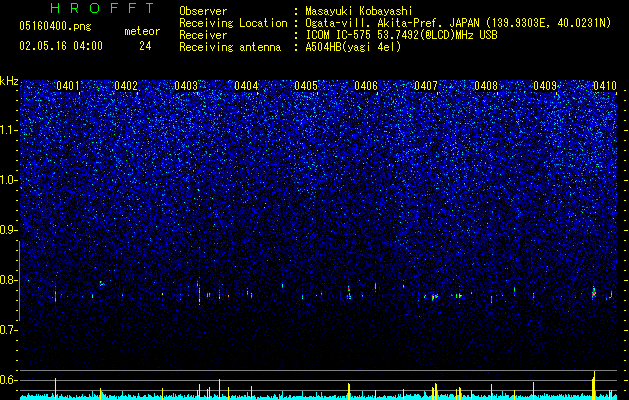Click the 0.9 frequency axis label
Screen dimensions: 629x400
(9, 230)
